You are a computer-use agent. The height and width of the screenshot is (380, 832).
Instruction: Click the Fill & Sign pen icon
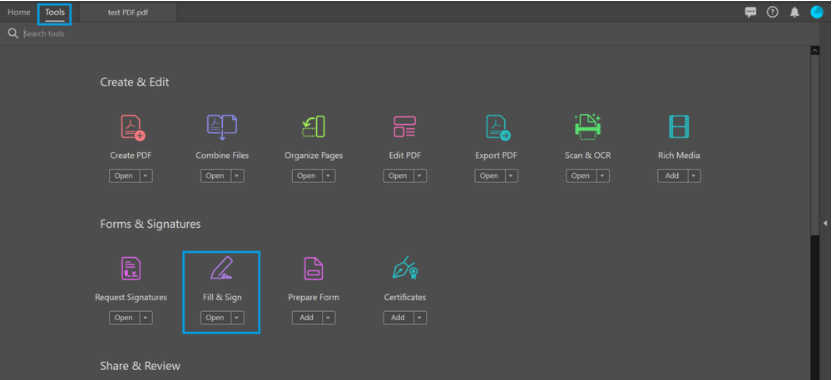222,268
